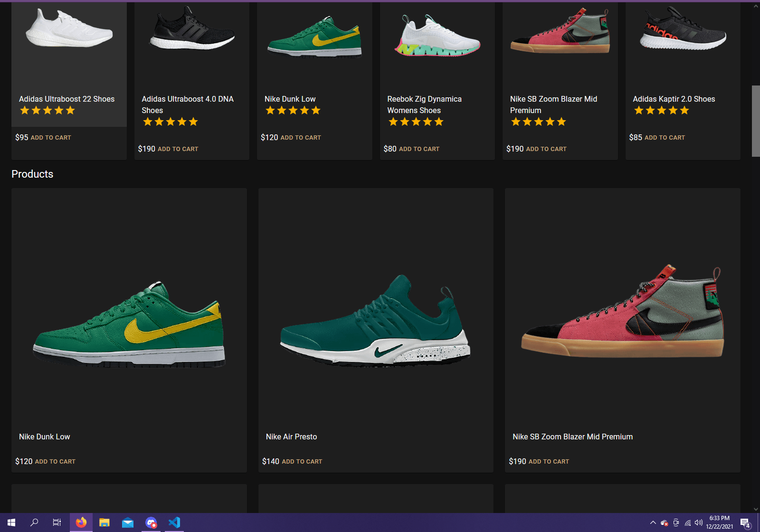Expand hidden icons in the system tray
This screenshot has width=760, height=532.
pyautogui.click(x=653, y=522)
